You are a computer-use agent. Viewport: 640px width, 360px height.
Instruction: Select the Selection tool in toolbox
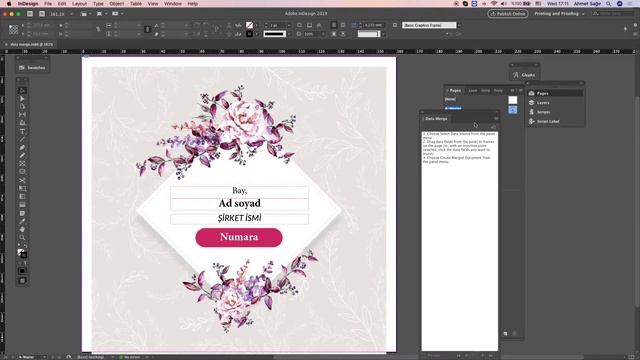pyautogui.click(x=22, y=90)
